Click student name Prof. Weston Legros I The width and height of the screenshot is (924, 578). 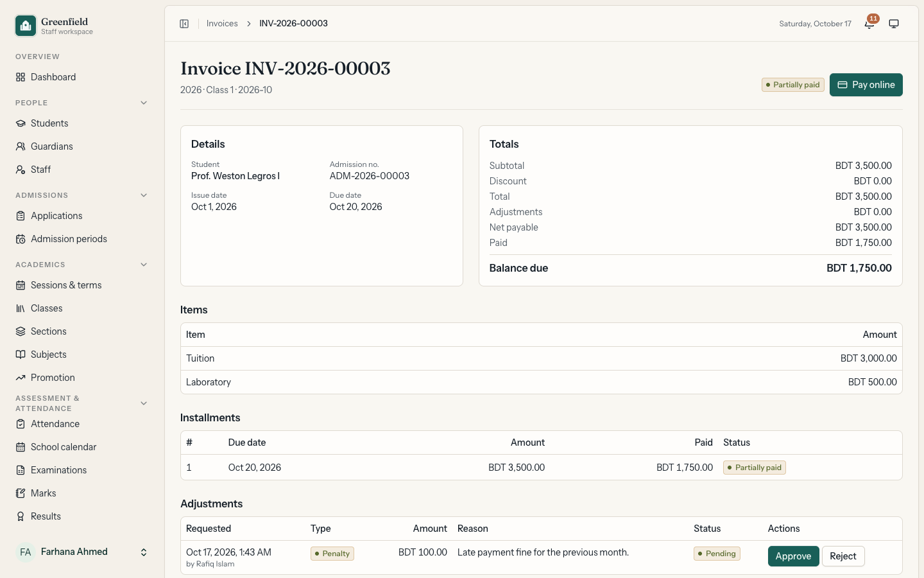[x=235, y=176]
